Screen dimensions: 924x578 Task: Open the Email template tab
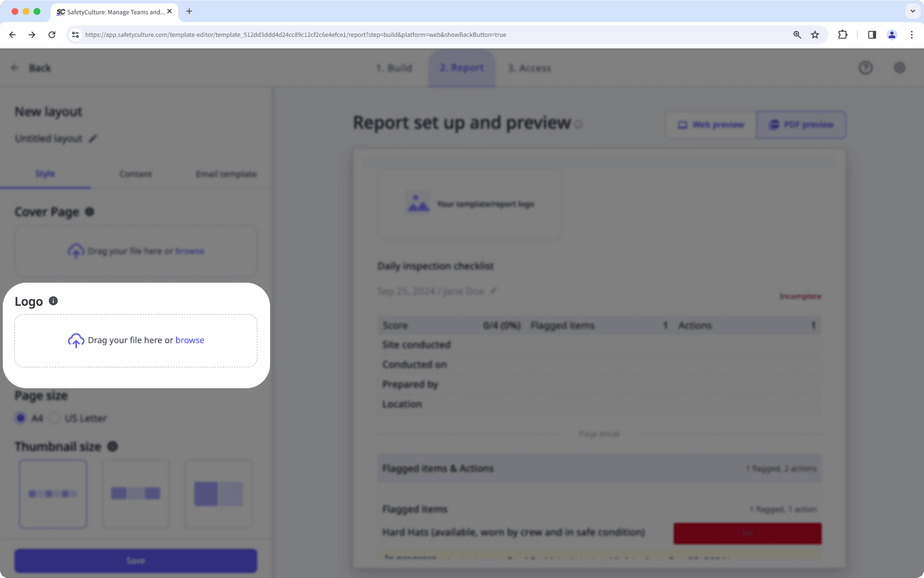click(x=226, y=174)
